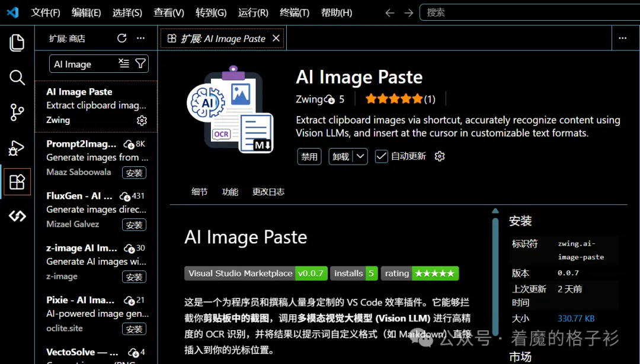The height and width of the screenshot is (364, 640).
Task: Click the Visual Studio Marketplace v0.0.7 badge
Action: click(x=257, y=273)
